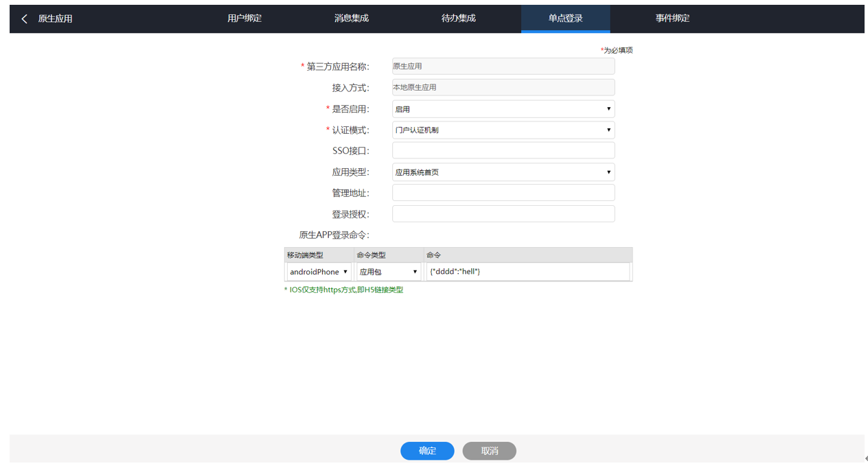This screenshot has width=868, height=468.
Task: Switch to the 用户绑定 tab
Action: coord(244,19)
